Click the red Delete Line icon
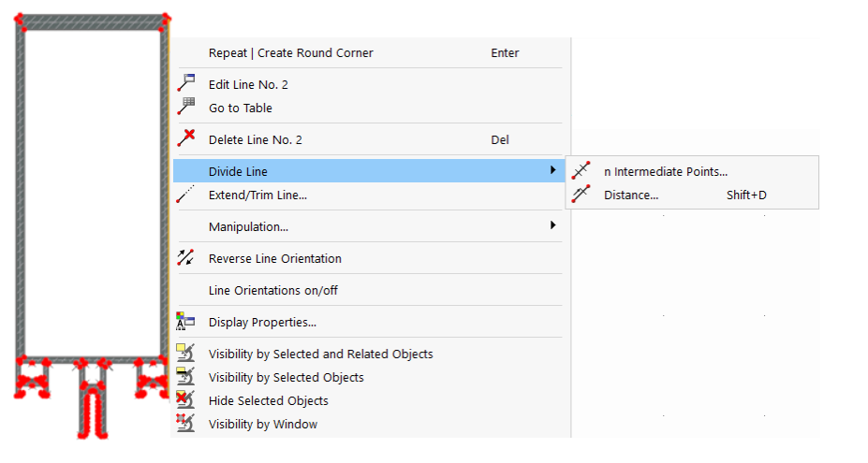Image resolution: width=868 pixels, height=463 pixels. (186, 139)
